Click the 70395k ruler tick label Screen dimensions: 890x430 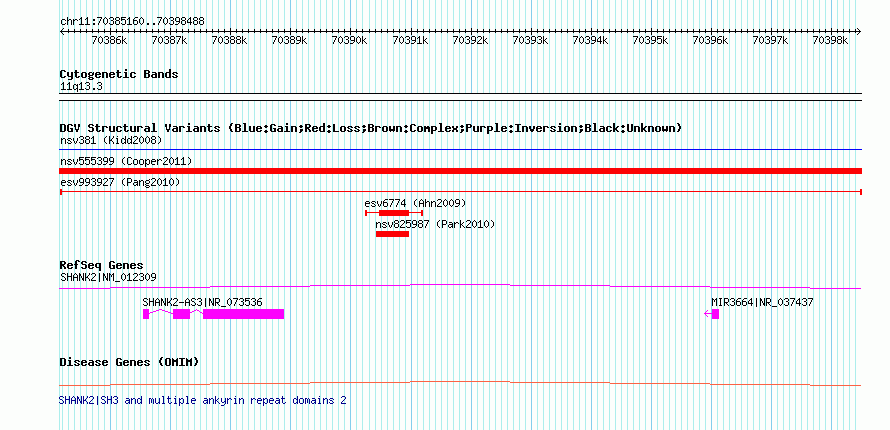click(650, 40)
